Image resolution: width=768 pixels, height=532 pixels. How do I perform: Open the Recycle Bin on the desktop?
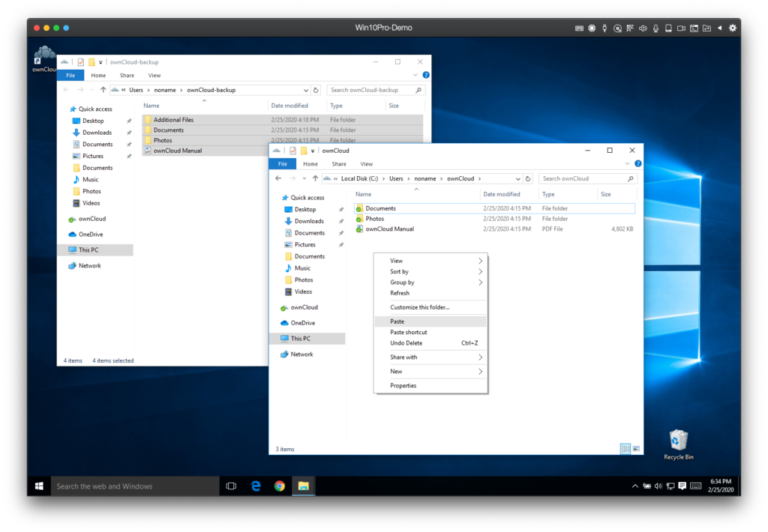coord(678,444)
